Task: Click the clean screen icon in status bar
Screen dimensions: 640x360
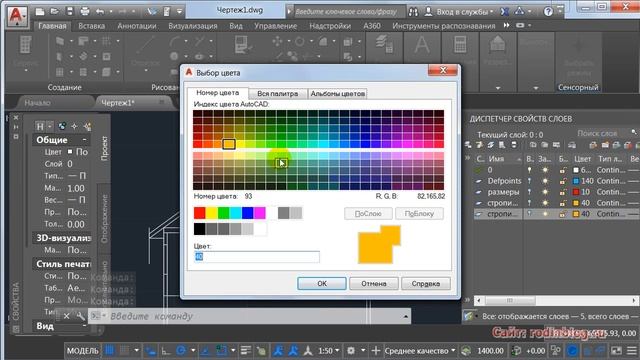Action: click(616, 351)
